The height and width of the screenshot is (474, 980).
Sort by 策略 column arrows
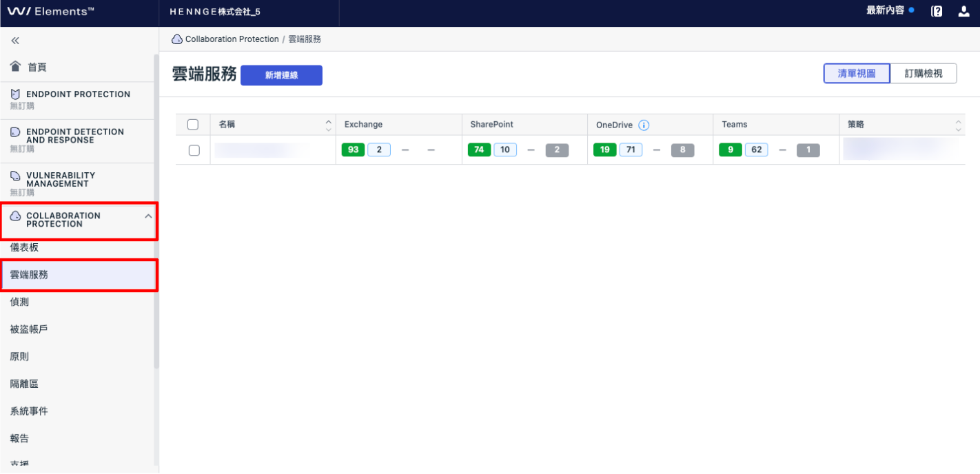click(958, 125)
